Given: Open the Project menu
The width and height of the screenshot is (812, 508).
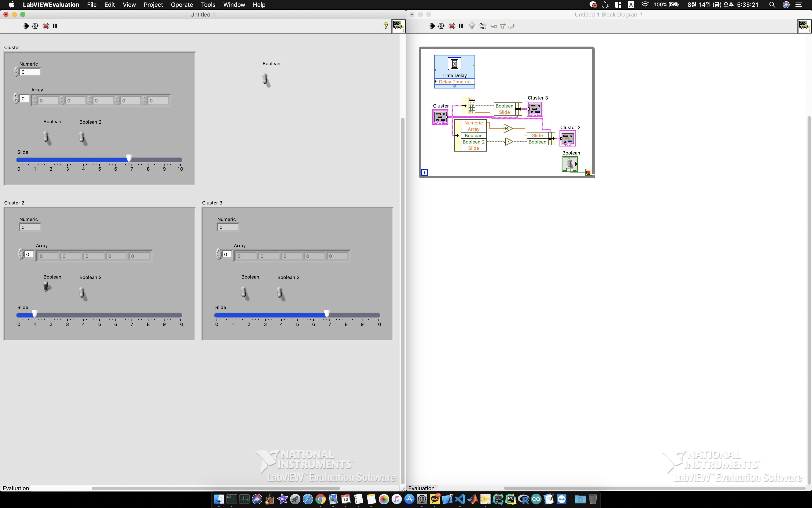Looking at the screenshot, I should point(153,5).
